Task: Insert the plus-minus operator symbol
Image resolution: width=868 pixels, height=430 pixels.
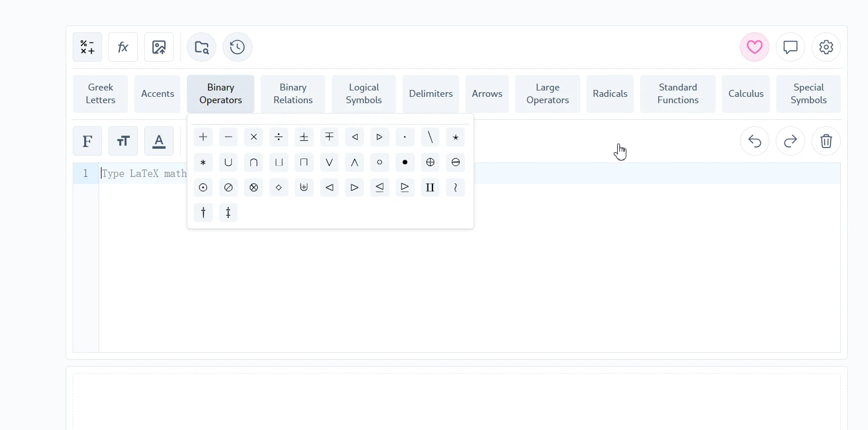Action: pos(304,137)
